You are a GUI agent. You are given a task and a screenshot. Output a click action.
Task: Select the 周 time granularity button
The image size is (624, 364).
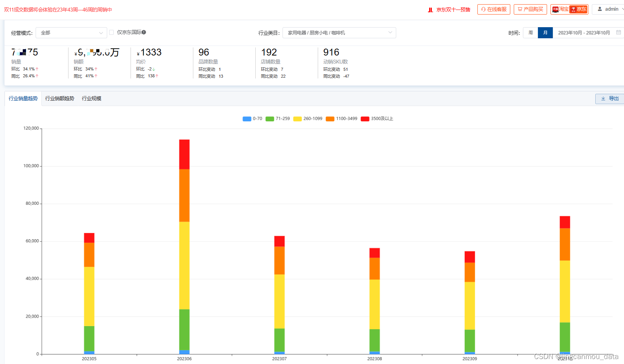click(x=531, y=33)
